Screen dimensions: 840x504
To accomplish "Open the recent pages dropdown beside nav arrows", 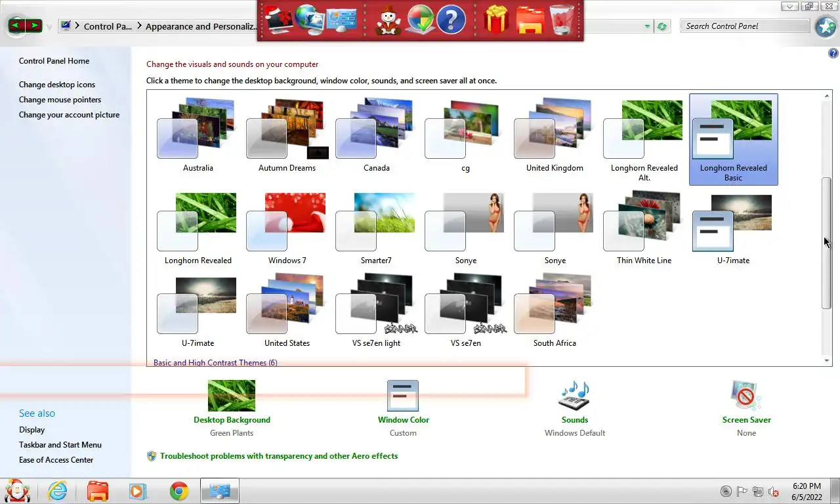I will tap(49, 28).
